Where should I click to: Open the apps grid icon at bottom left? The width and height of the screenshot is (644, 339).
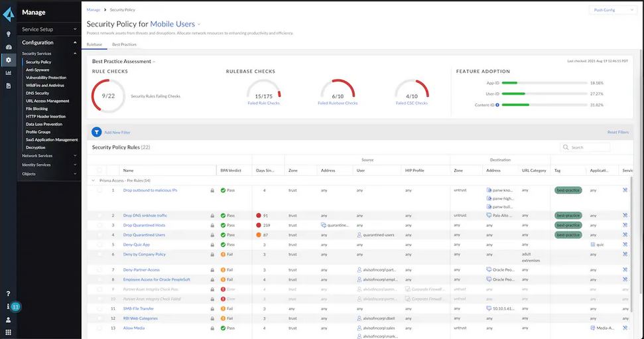[8, 332]
